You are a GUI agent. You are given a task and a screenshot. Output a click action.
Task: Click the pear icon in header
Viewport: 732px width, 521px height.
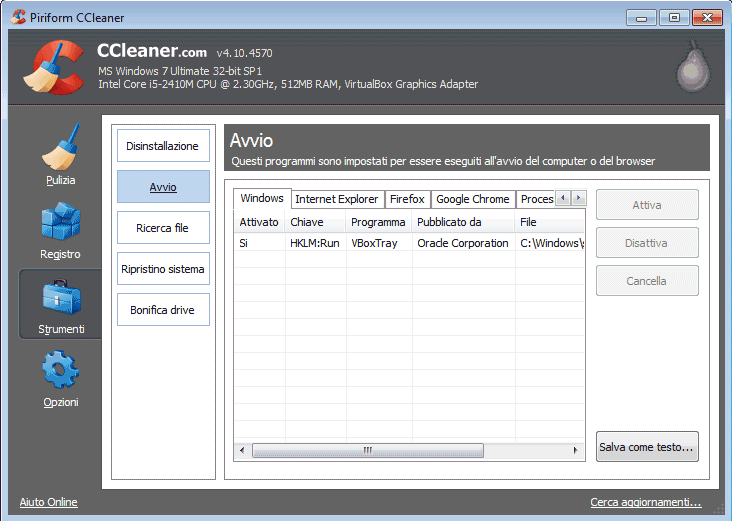click(693, 67)
